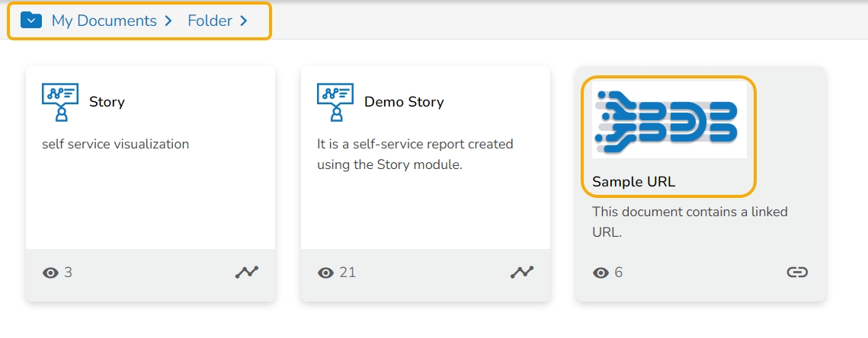
Task: Click chevron after My Documents breadcrumb
Action: point(168,21)
